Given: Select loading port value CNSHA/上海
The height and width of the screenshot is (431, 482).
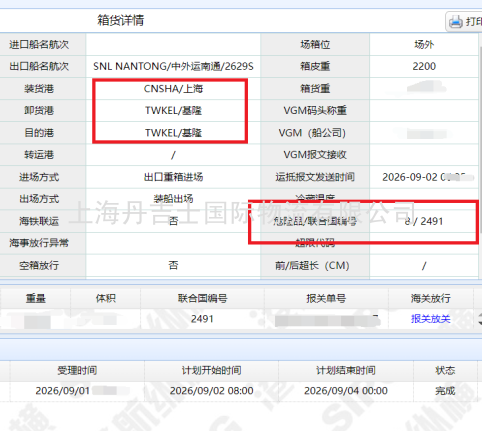Looking at the screenshot, I should tap(173, 89).
